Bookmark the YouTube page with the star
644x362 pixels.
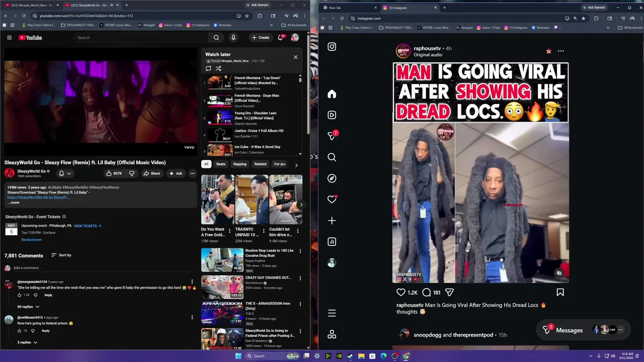tap(247, 16)
